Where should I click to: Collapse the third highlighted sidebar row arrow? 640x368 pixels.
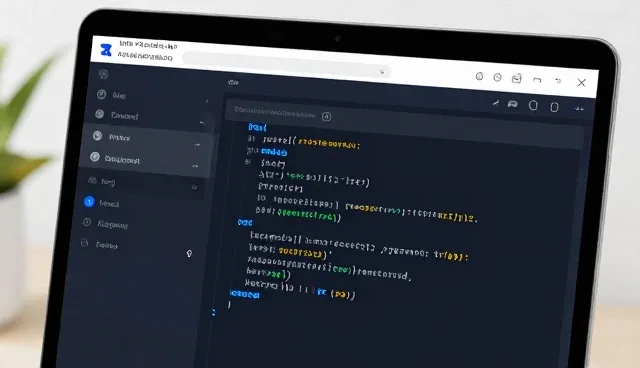[198, 144]
